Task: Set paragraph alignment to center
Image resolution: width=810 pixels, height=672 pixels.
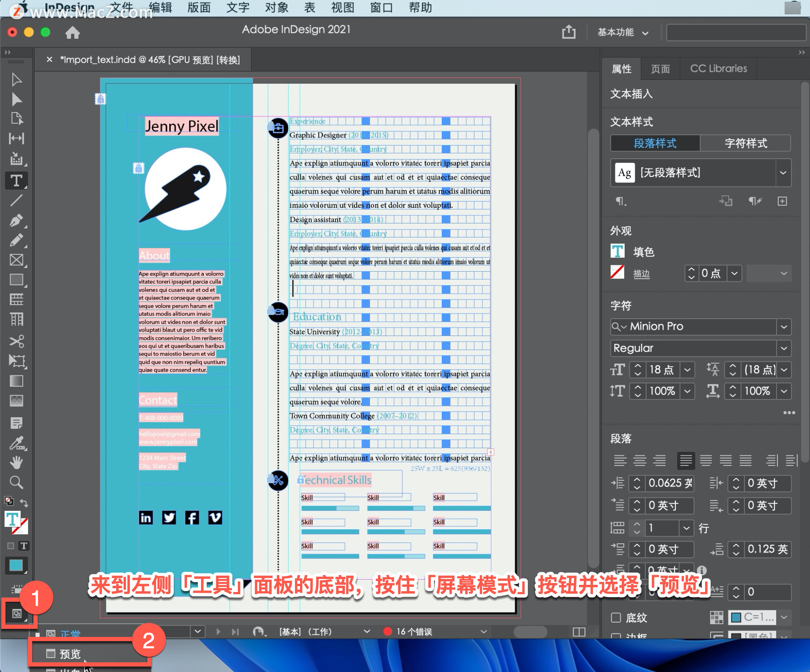Action: click(x=639, y=460)
